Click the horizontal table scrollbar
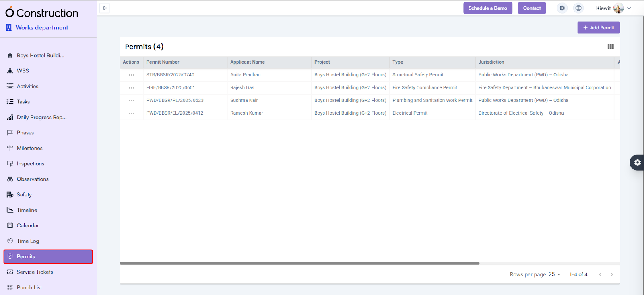This screenshot has width=644, height=295. (x=299, y=264)
